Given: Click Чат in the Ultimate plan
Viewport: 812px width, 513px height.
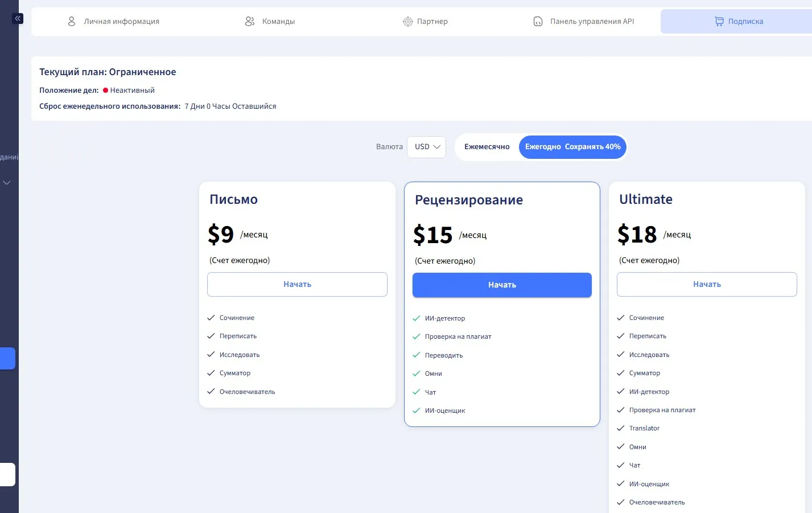Looking at the screenshot, I should (x=635, y=465).
